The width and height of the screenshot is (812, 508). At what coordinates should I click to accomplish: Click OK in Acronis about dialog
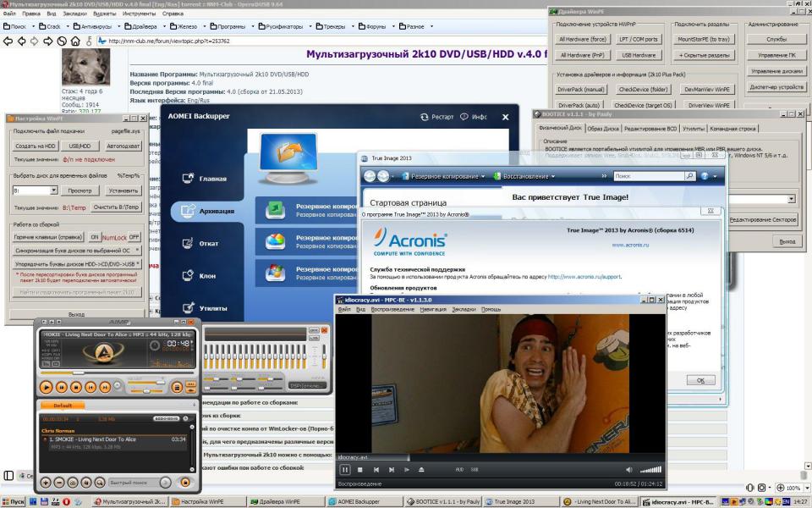click(700, 380)
